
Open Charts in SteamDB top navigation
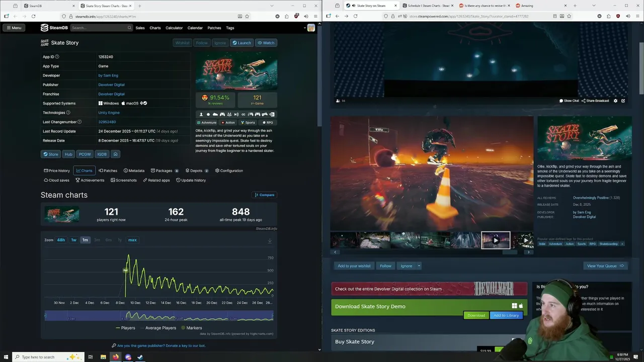coord(155,28)
